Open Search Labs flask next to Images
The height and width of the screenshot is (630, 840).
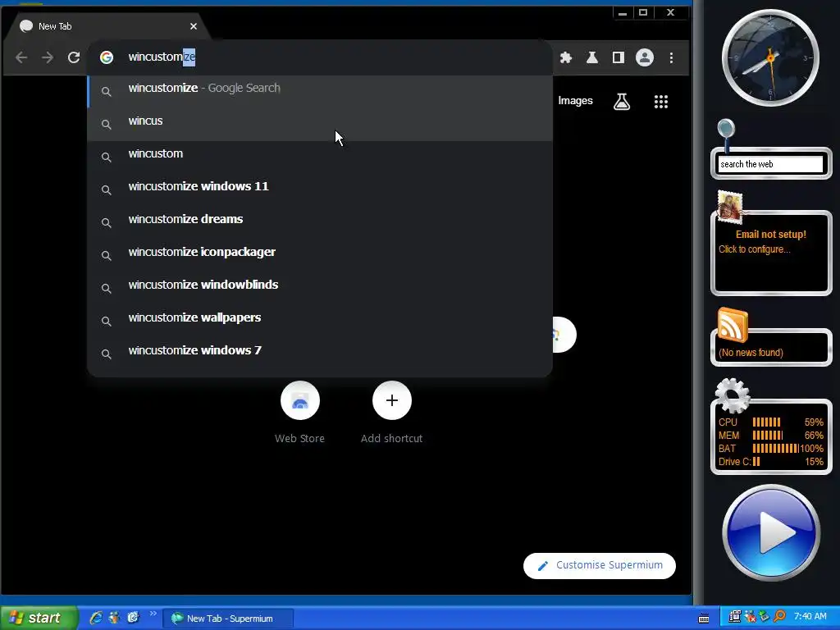pos(622,101)
